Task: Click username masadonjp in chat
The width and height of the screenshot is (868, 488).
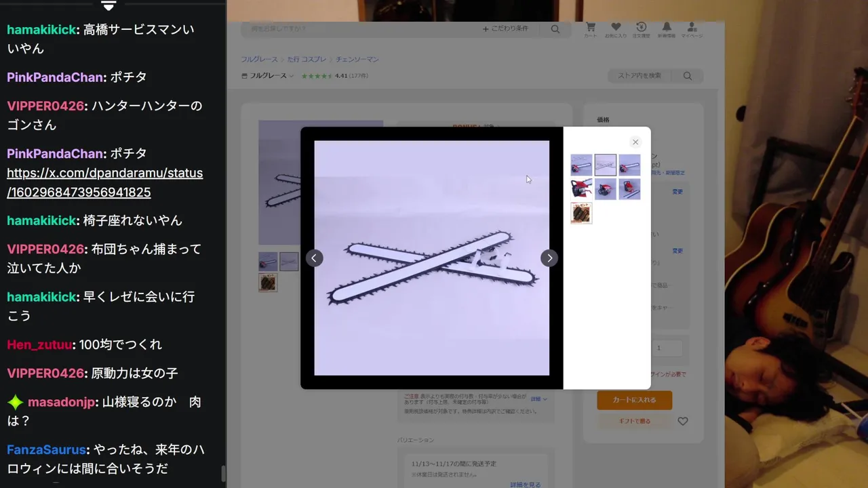Action: tap(62, 403)
